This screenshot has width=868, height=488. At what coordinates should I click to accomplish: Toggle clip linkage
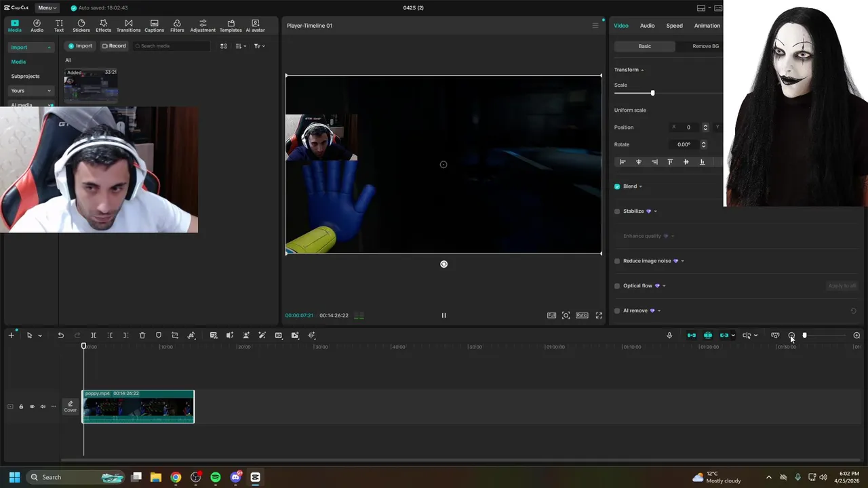pos(724,335)
